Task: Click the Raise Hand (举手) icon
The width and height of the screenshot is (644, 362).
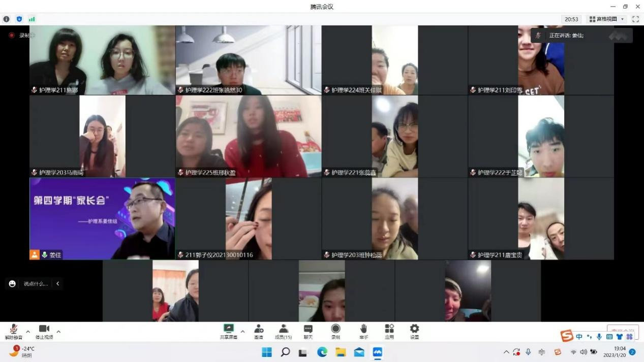Action: (x=363, y=329)
